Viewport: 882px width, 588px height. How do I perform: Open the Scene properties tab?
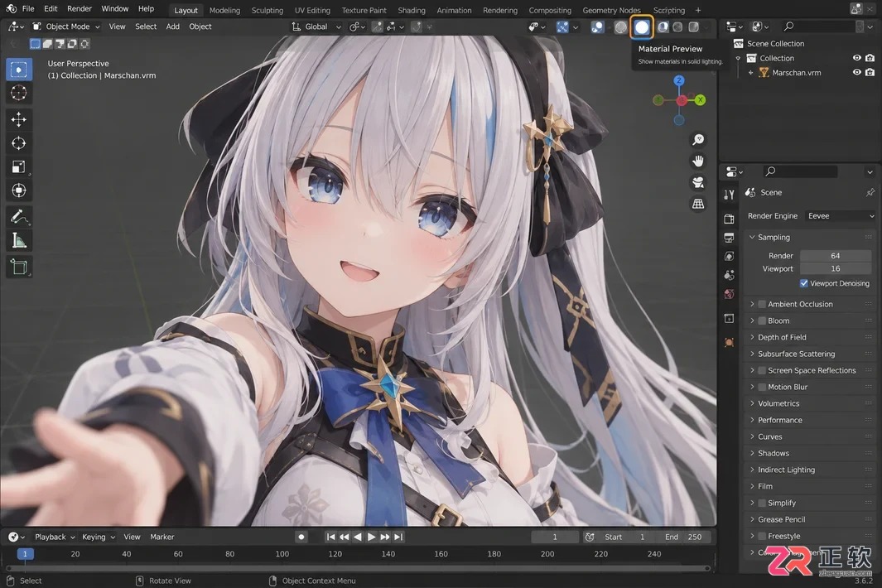[730, 276]
